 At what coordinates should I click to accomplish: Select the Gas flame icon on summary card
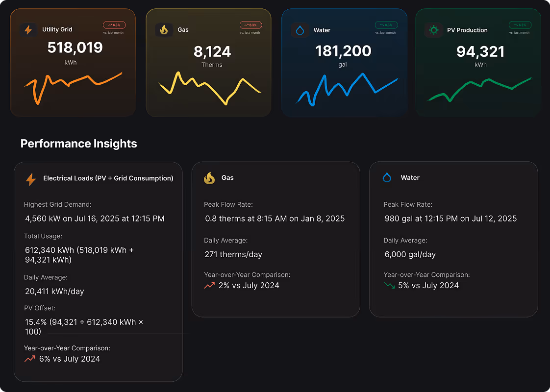[x=164, y=30]
